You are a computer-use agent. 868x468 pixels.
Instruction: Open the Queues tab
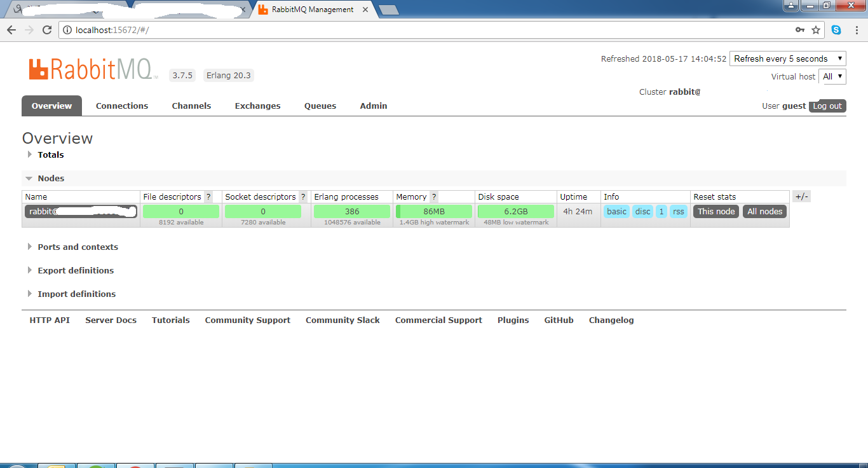pos(320,106)
